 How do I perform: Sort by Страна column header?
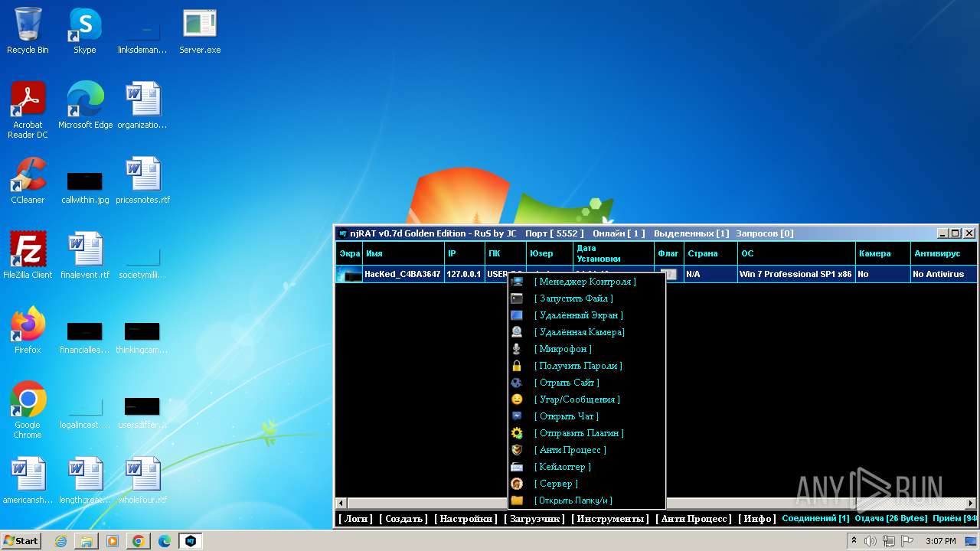pos(710,253)
